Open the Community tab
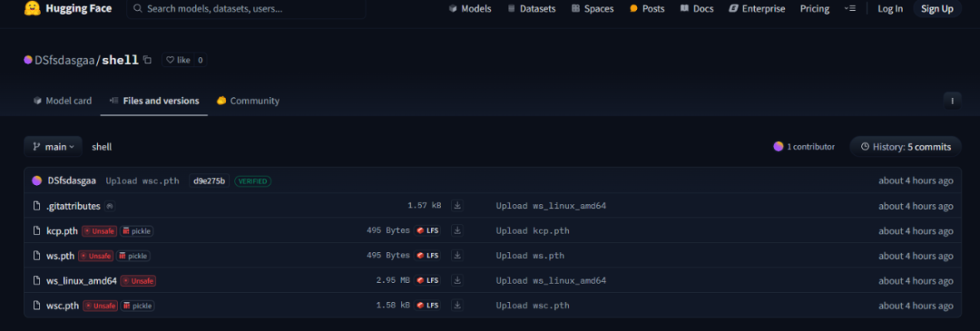The image size is (980, 331). (x=248, y=101)
